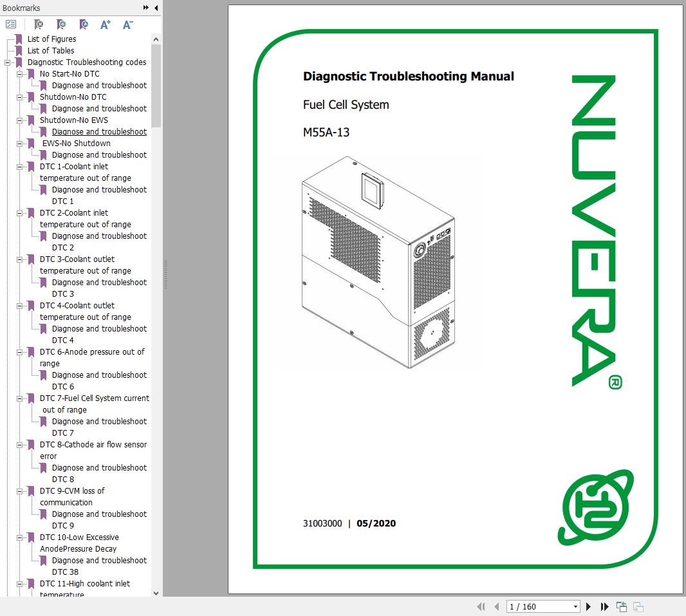Select DTC 9-CVM loss of communication bookmark
The image size is (686, 616).
click(x=72, y=496)
